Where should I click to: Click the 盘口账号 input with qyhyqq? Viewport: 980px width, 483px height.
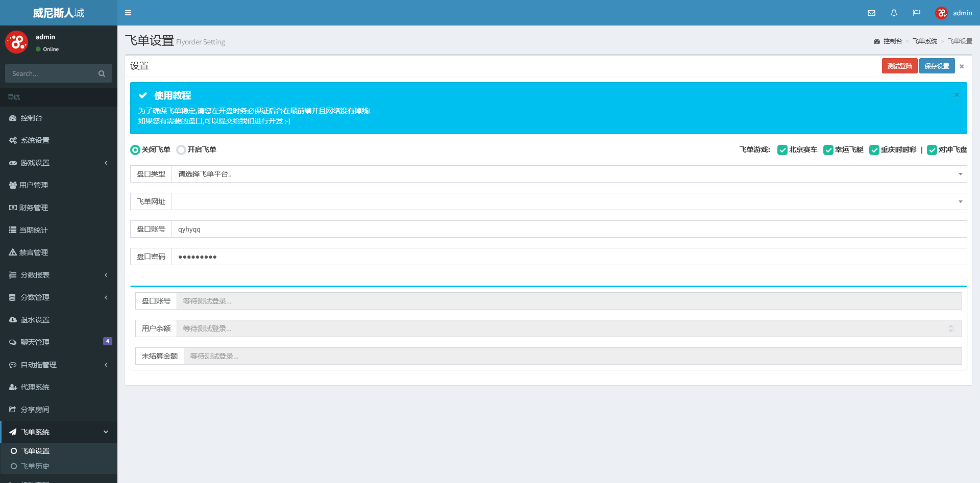tap(569, 229)
